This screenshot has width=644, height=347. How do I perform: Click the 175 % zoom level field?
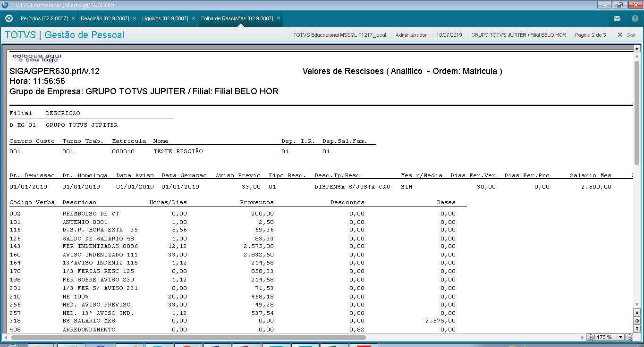pos(606,337)
